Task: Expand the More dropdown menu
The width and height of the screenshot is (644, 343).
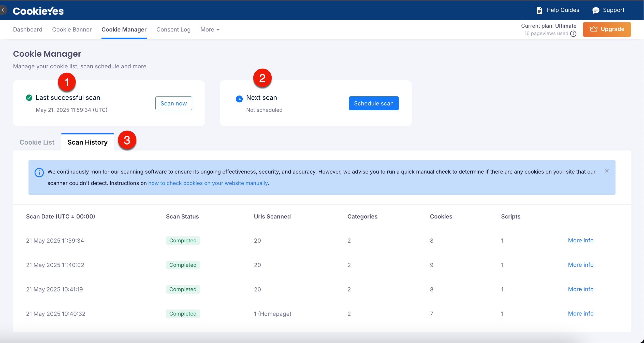Action: 210,30
